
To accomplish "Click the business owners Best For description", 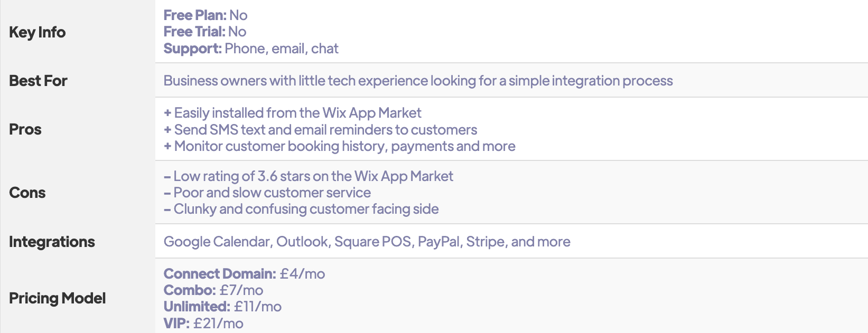I will point(418,81).
